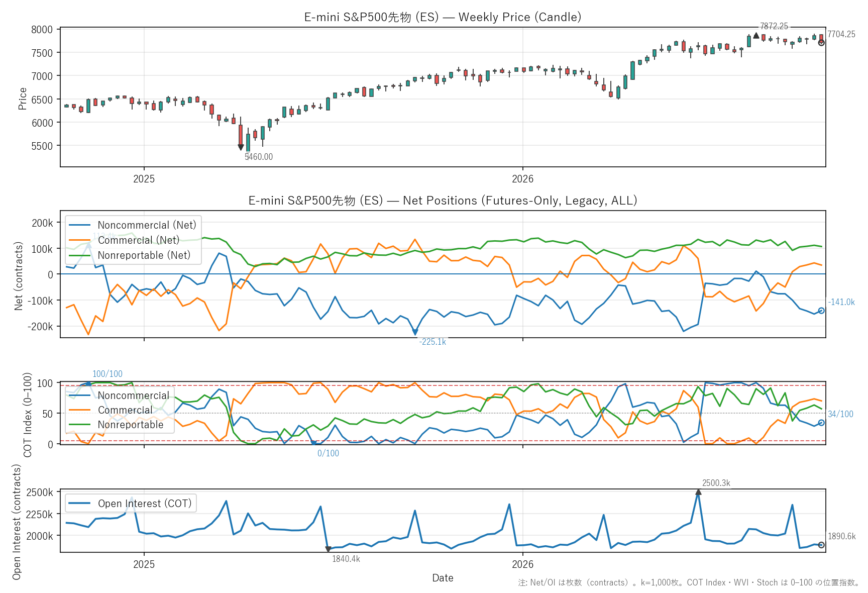The image size is (868, 593).
Task: Select the latest net position circle at -141.0k
Action: (821, 311)
